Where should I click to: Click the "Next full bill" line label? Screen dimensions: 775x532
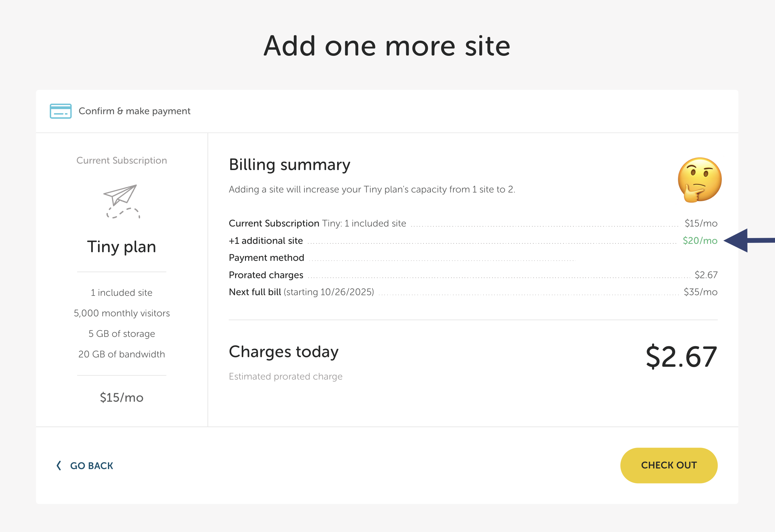click(x=255, y=292)
